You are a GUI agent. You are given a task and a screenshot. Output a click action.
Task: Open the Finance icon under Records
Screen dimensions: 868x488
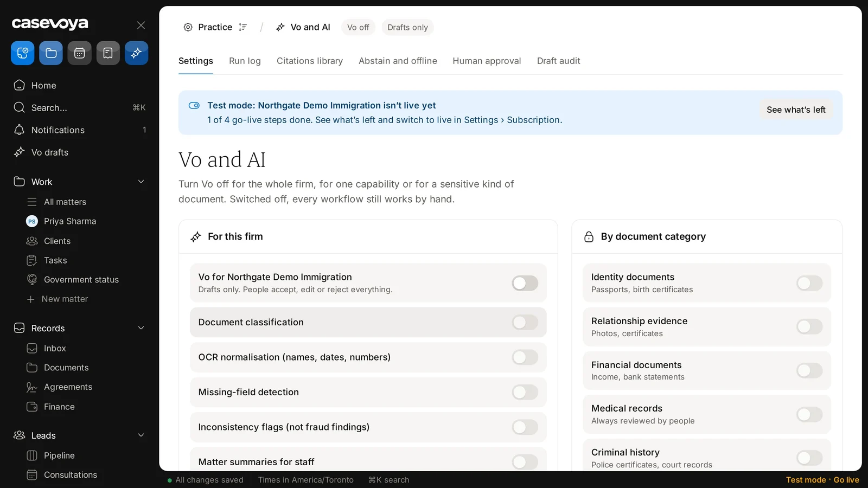coord(32,407)
